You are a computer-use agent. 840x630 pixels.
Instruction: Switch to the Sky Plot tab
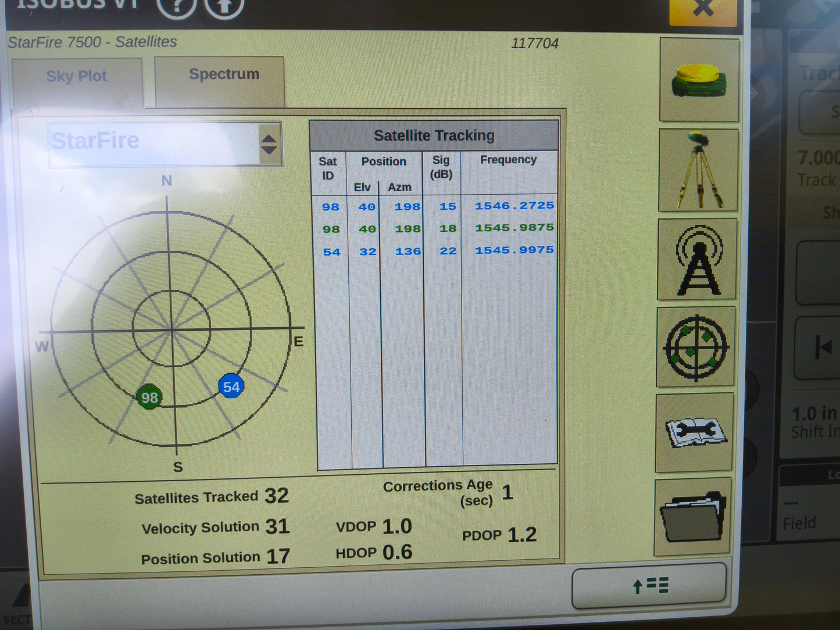click(77, 81)
